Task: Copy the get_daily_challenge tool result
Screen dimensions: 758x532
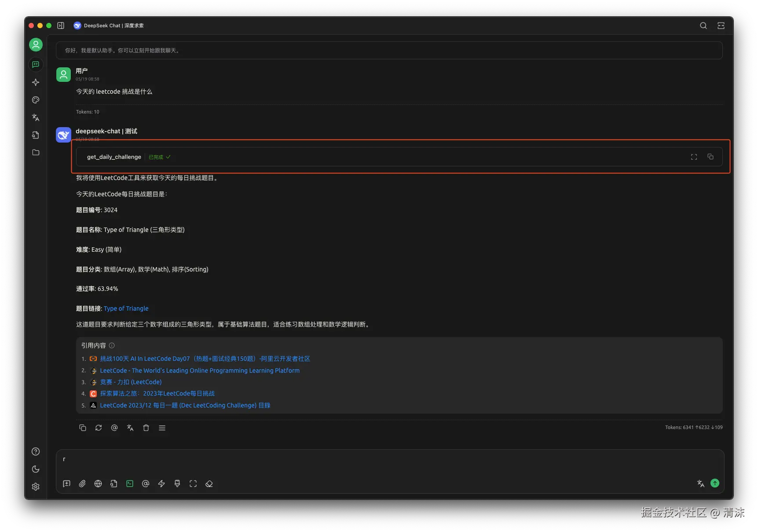Action: point(710,157)
